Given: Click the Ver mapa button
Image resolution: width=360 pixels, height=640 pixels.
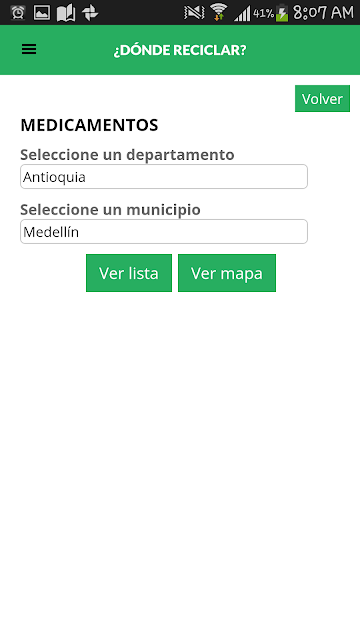Looking at the screenshot, I should point(227,273).
